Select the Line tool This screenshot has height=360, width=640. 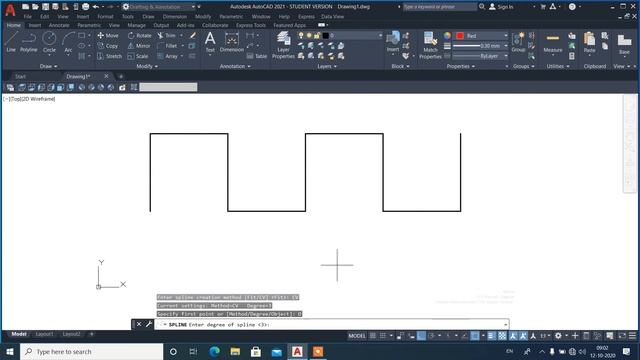click(x=11, y=42)
